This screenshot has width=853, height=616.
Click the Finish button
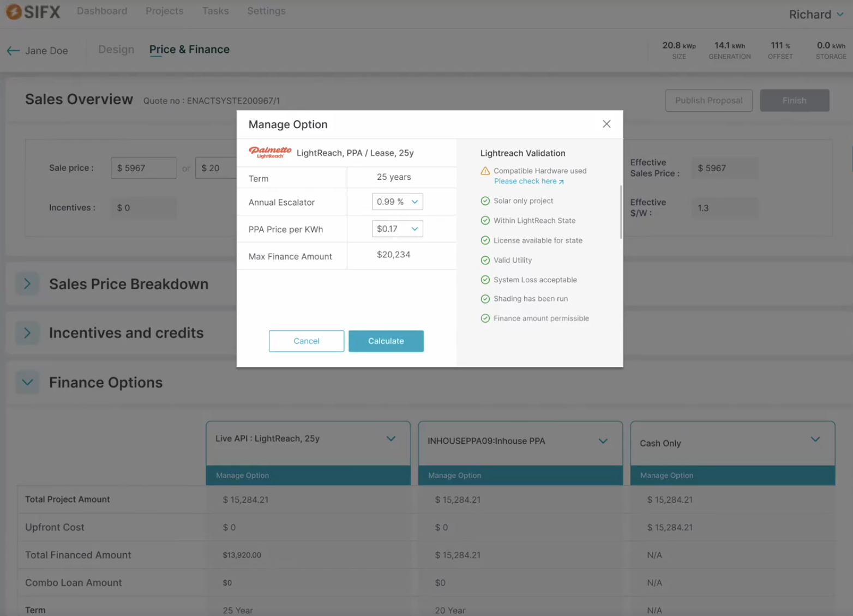[795, 100]
